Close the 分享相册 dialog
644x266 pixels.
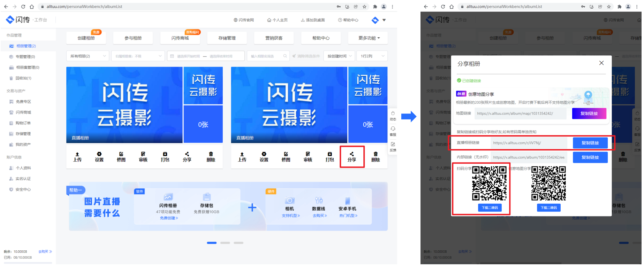pyautogui.click(x=601, y=63)
